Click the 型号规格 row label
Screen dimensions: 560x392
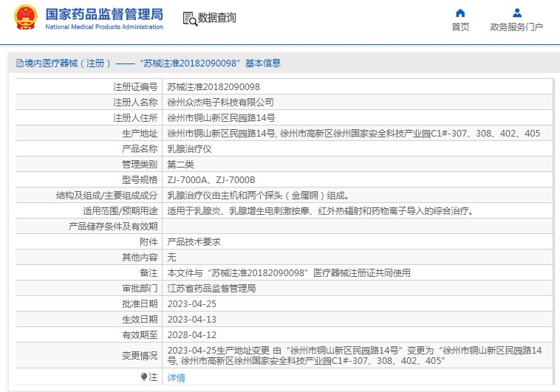point(140,180)
